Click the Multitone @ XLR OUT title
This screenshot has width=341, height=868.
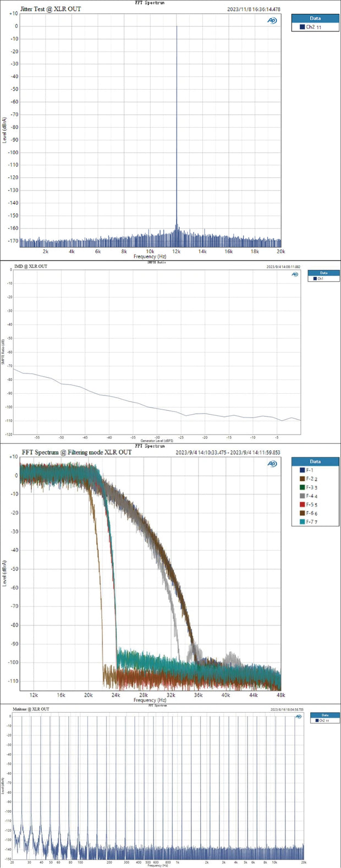[31, 709]
